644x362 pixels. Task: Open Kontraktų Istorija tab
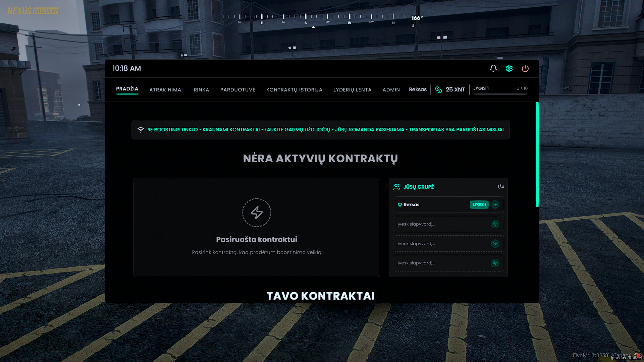click(294, 90)
